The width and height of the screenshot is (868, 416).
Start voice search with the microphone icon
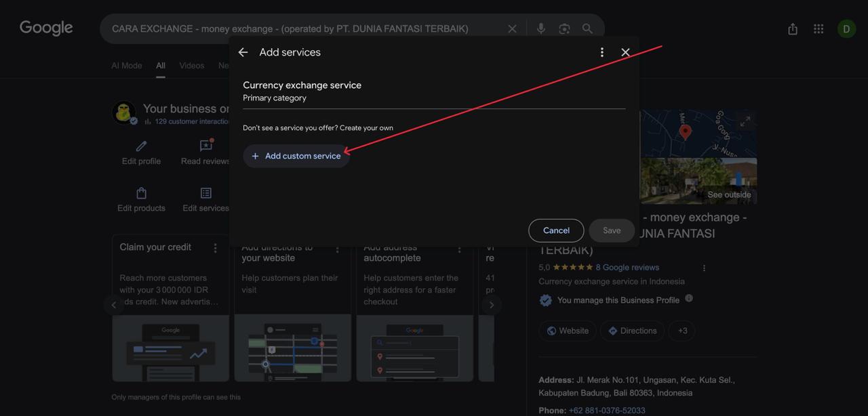[540, 28]
